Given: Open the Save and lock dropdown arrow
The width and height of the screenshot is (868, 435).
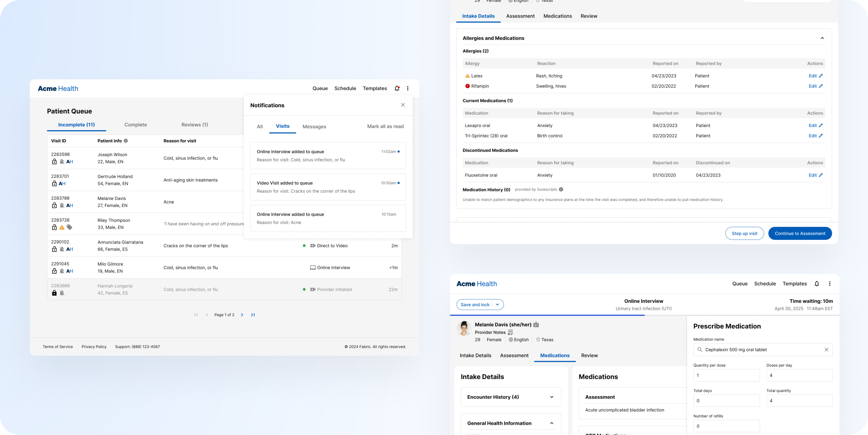Looking at the screenshot, I should pos(497,305).
